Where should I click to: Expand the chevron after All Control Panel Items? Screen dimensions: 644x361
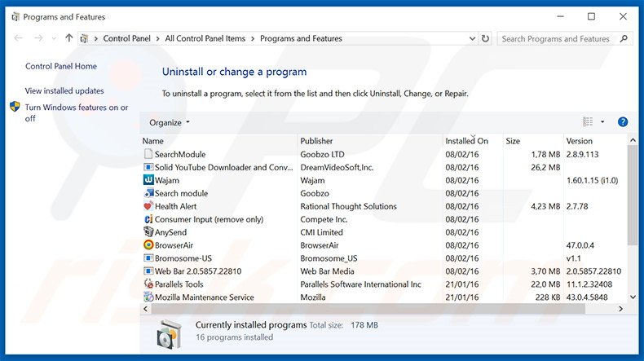coord(253,38)
